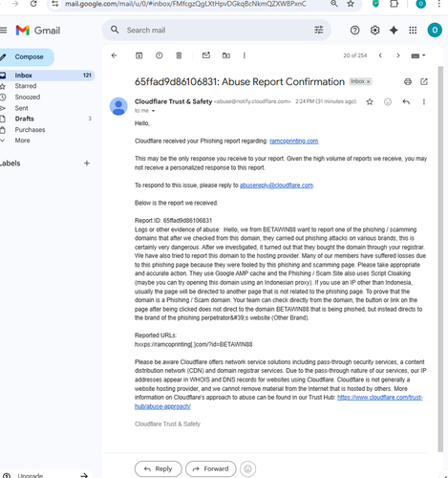Open the email in new window

pyautogui.click(x=424, y=82)
